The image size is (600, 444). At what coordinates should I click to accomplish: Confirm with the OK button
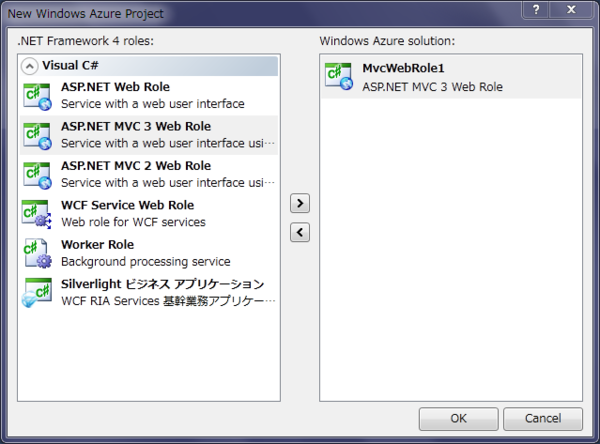tap(458, 418)
